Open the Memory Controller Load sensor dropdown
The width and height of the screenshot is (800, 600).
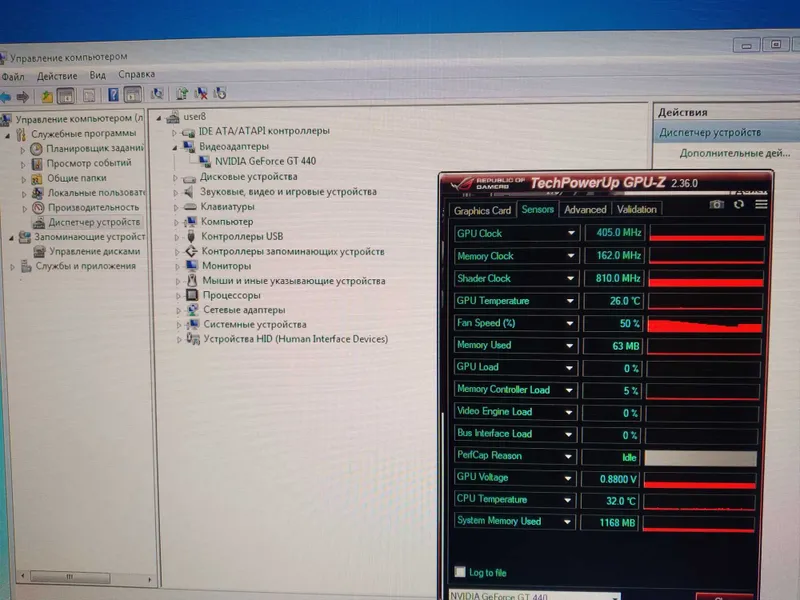coord(569,390)
